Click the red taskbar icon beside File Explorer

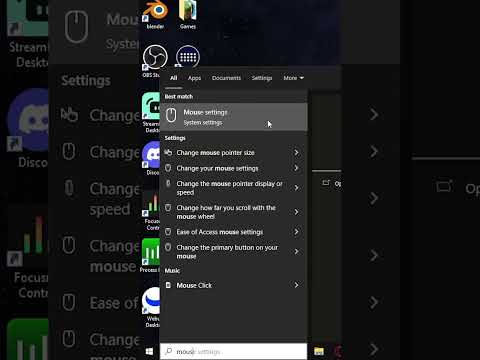coord(337,351)
